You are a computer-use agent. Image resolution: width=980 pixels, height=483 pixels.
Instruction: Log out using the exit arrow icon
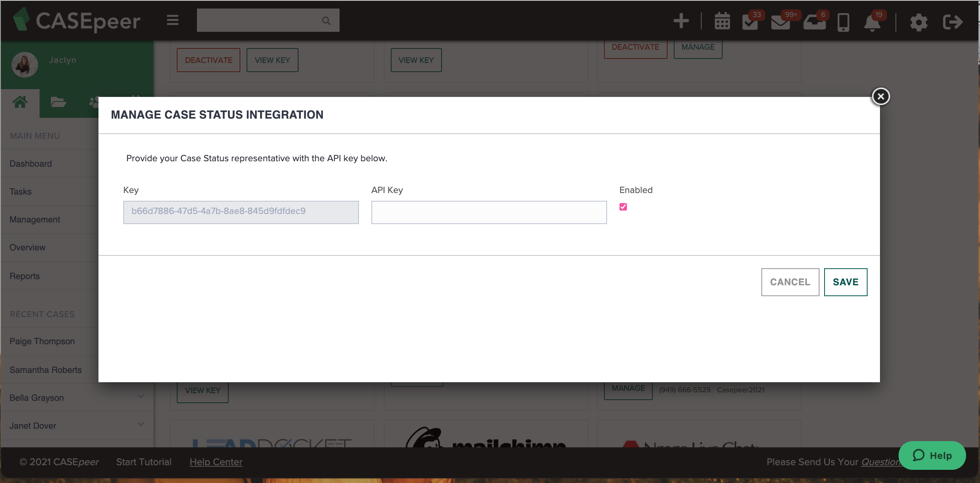[952, 22]
